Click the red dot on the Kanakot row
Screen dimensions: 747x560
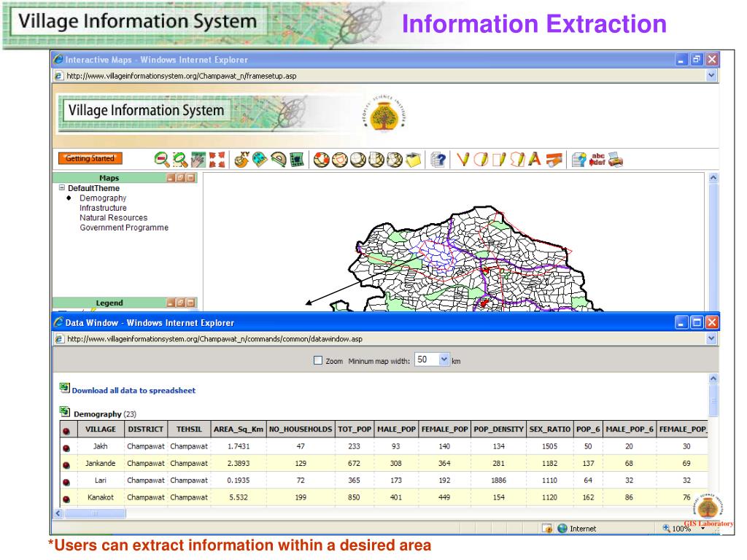tap(66, 499)
